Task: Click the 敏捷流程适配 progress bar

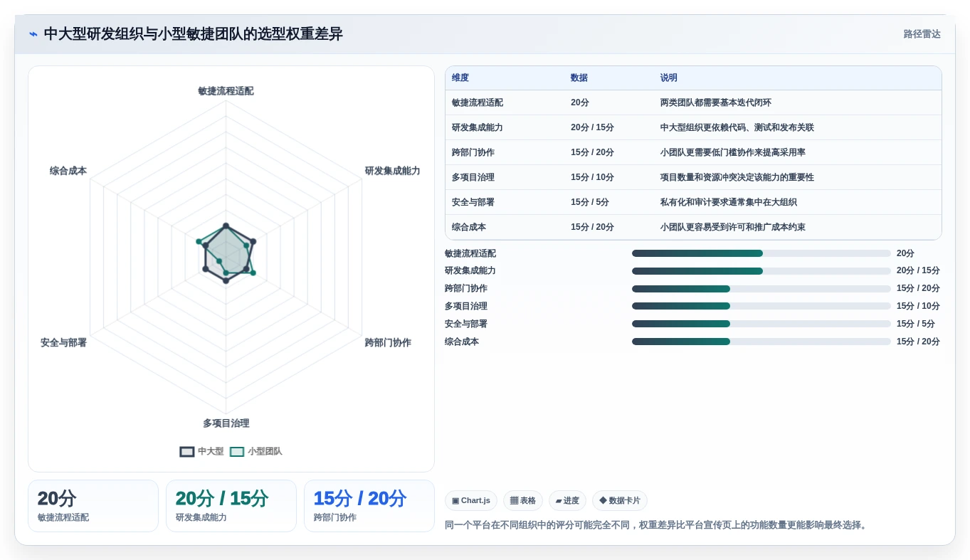Action: (761, 253)
